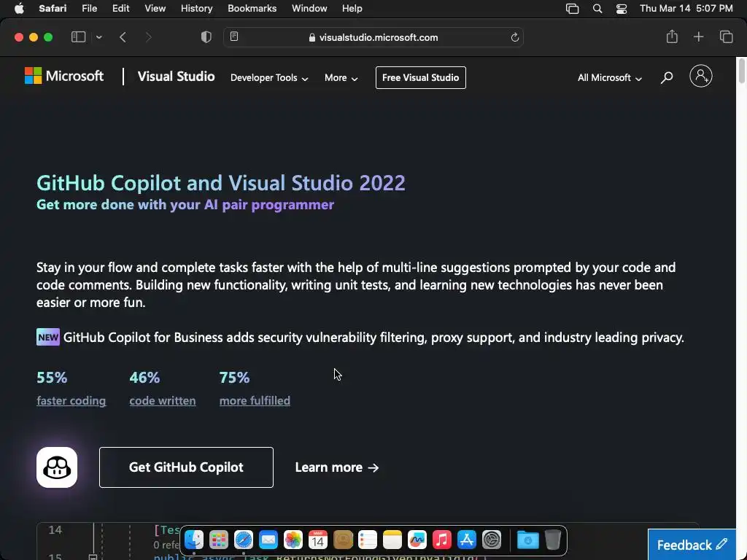This screenshot has height=560, width=747.
Task: Click the Safari sidebar toggle icon
Action: pyautogui.click(x=78, y=37)
